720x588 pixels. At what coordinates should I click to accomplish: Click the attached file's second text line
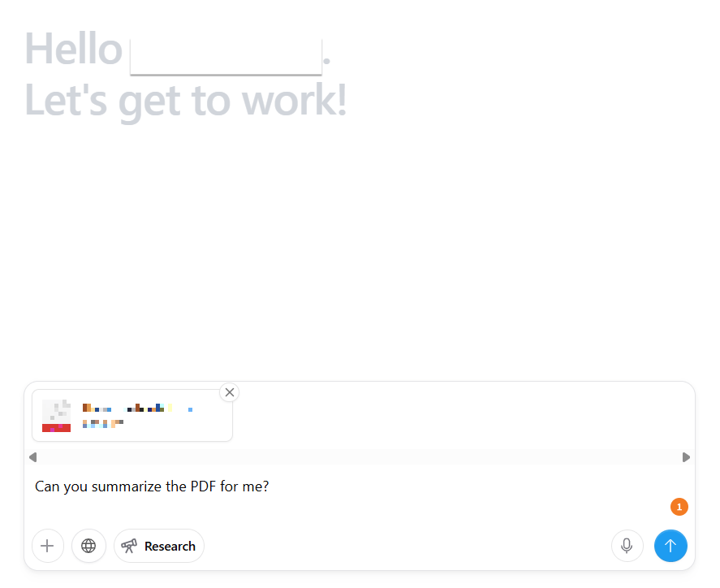click(x=103, y=423)
